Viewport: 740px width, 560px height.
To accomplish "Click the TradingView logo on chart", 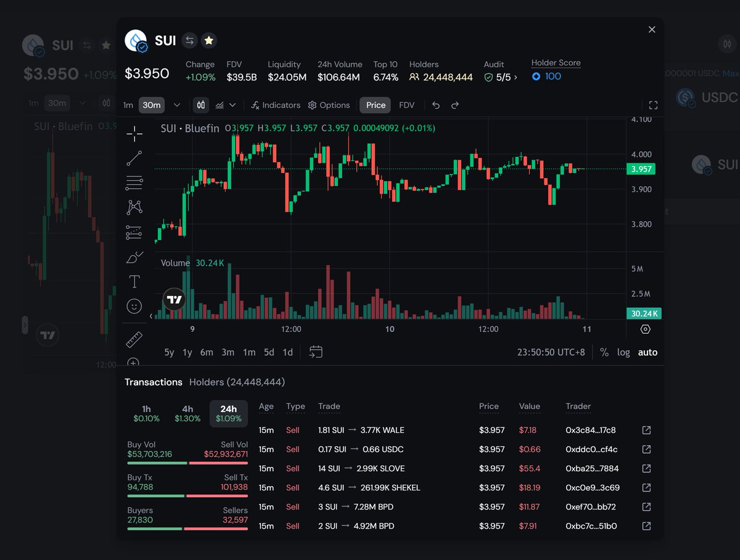I will tap(175, 300).
